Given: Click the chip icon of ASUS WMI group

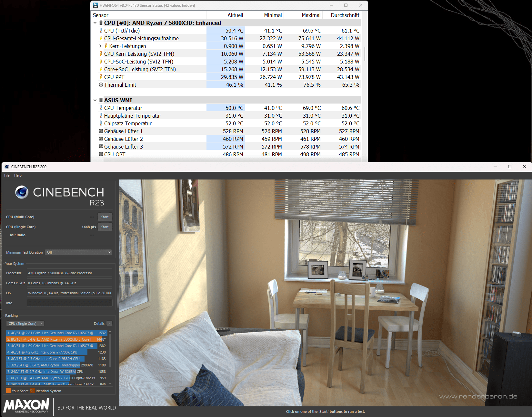Looking at the screenshot, I should (101, 100).
